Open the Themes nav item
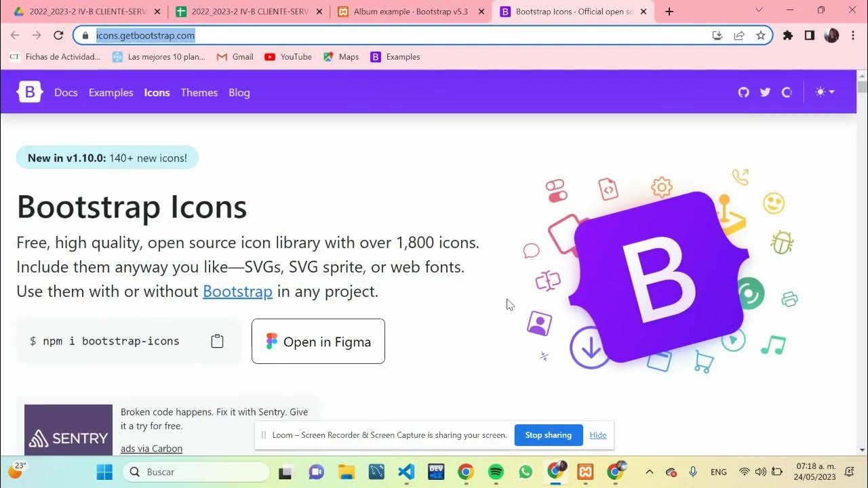 (x=199, y=92)
